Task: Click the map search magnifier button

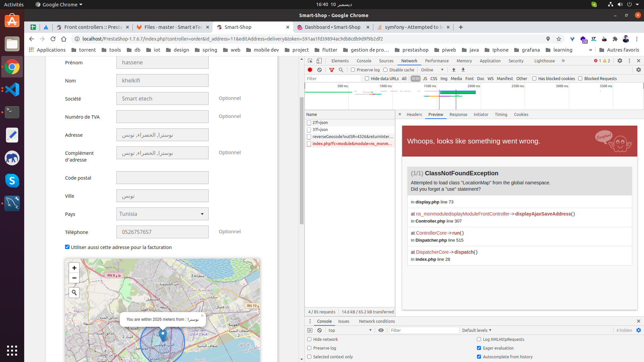Action: coord(74,292)
